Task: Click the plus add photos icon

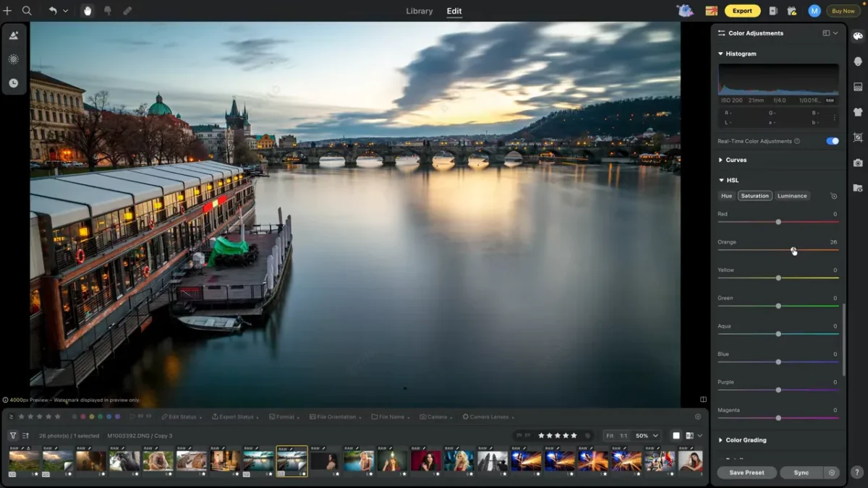Action: tap(7, 11)
